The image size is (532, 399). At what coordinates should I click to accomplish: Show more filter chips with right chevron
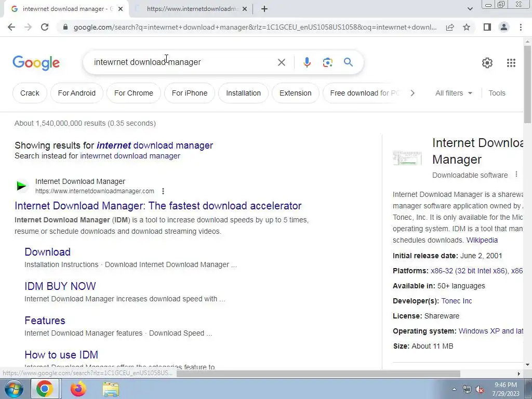coord(412,93)
